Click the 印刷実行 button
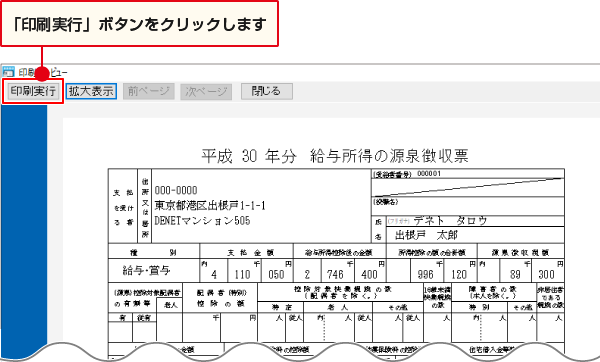600x362 pixels. tap(33, 91)
